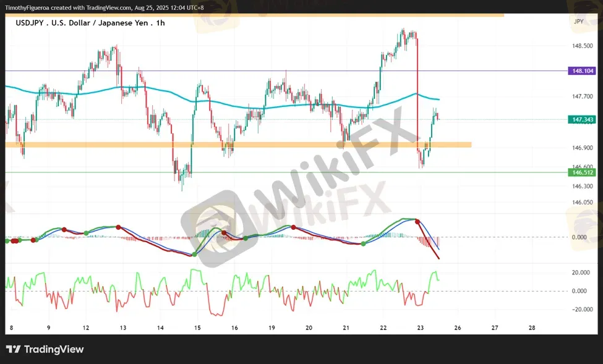The height and width of the screenshot is (364, 603).
Task: Click date label 16 on time axis
Action: tap(234, 328)
